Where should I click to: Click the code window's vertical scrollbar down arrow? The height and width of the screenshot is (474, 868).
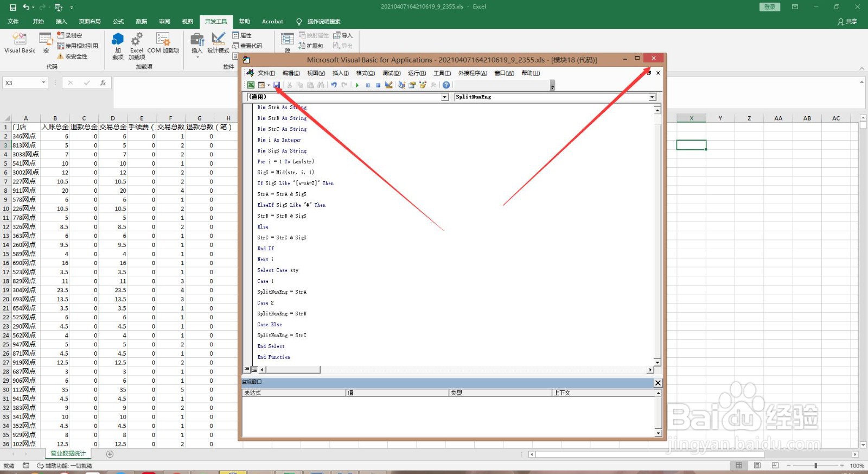(x=658, y=362)
